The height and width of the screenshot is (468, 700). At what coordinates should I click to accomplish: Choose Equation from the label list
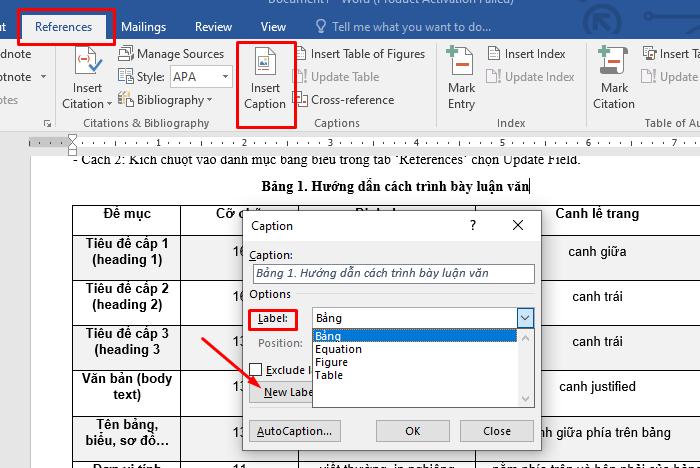point(338,349)
